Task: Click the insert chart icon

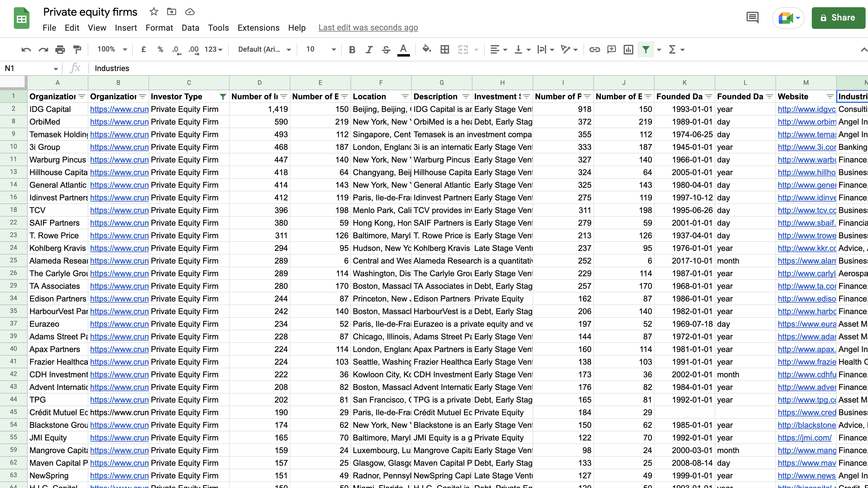Action: pos(628,50)
